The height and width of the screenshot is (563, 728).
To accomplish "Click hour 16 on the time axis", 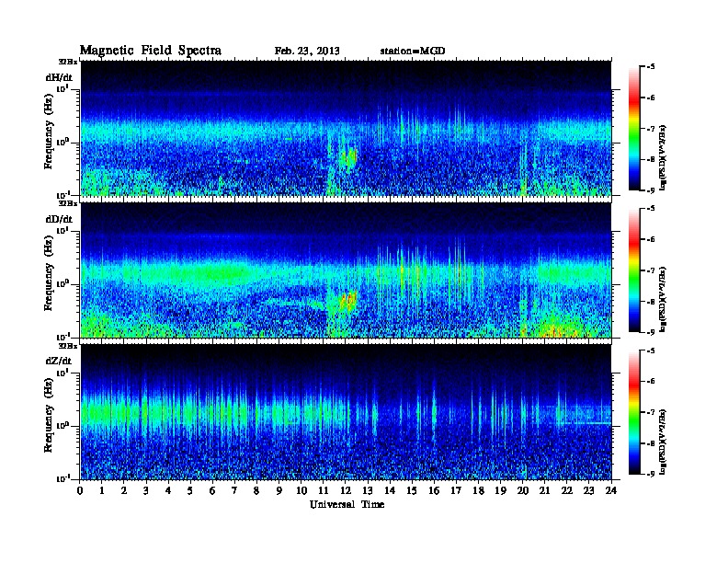I will pyautogui.click(x=434, y=490).
